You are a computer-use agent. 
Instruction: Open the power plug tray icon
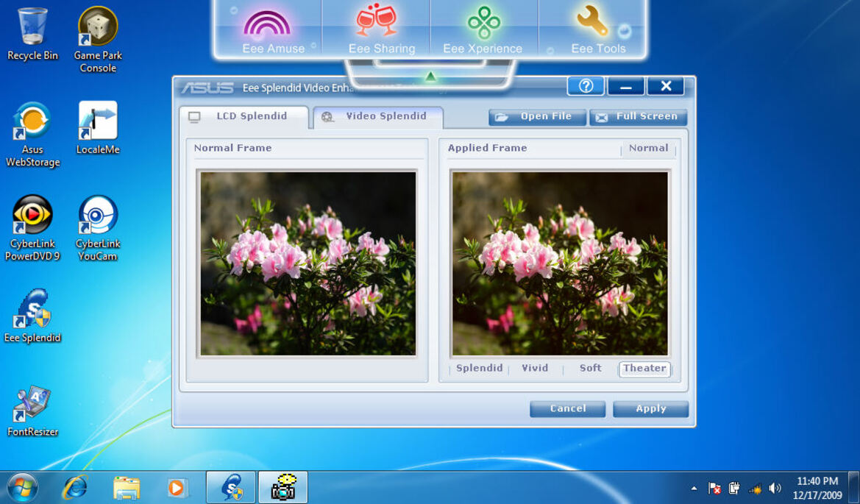click(734, 488)
